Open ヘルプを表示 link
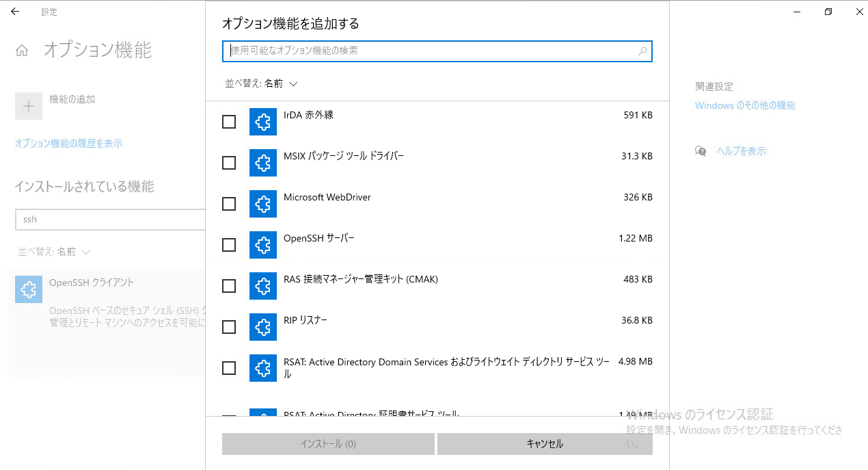This screenshot has width=868, height=470. (742, 151)
